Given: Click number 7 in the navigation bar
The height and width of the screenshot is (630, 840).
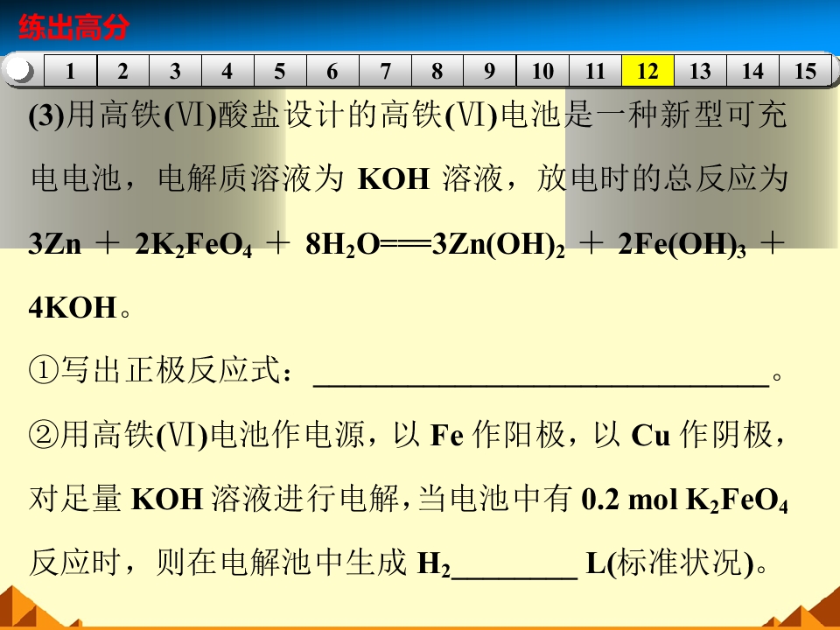Looking at the screenshot, I should (x=385, y=71).
